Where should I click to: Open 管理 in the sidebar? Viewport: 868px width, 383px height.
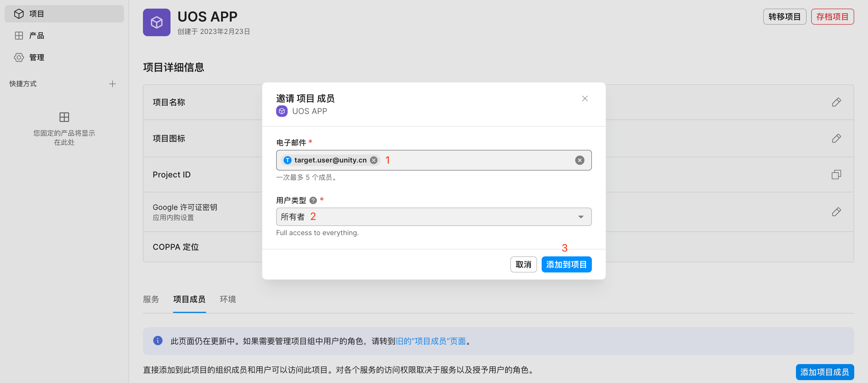point(36,57)
